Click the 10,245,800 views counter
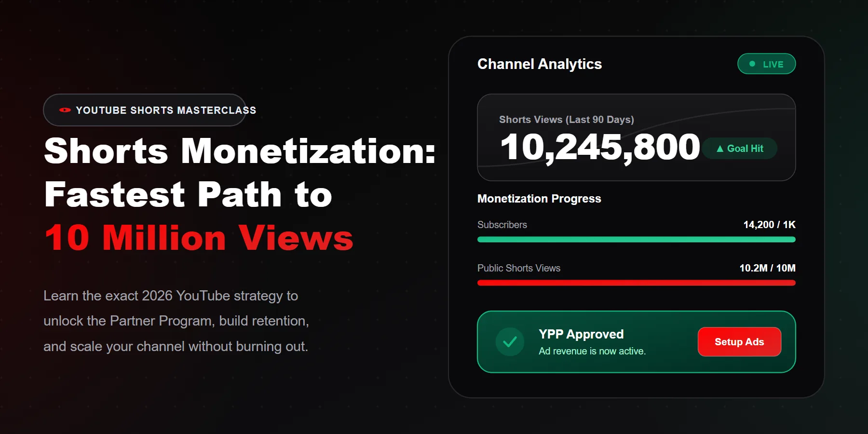868x434 pixels. [600, 148]
